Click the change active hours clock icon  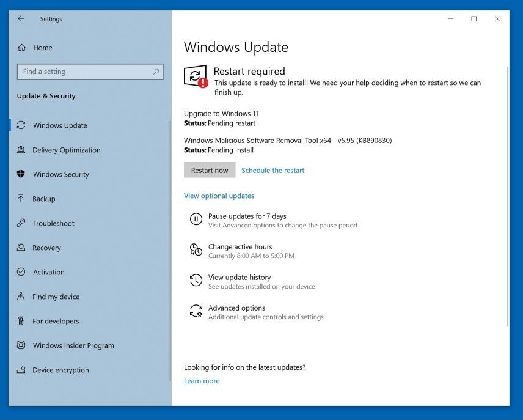pos(196,249)
